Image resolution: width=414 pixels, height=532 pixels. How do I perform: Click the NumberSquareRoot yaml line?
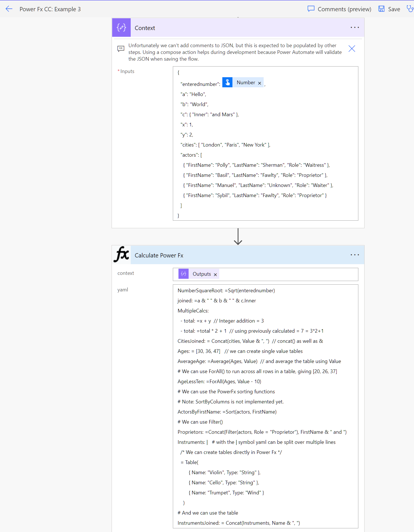(x=226, y=291)
